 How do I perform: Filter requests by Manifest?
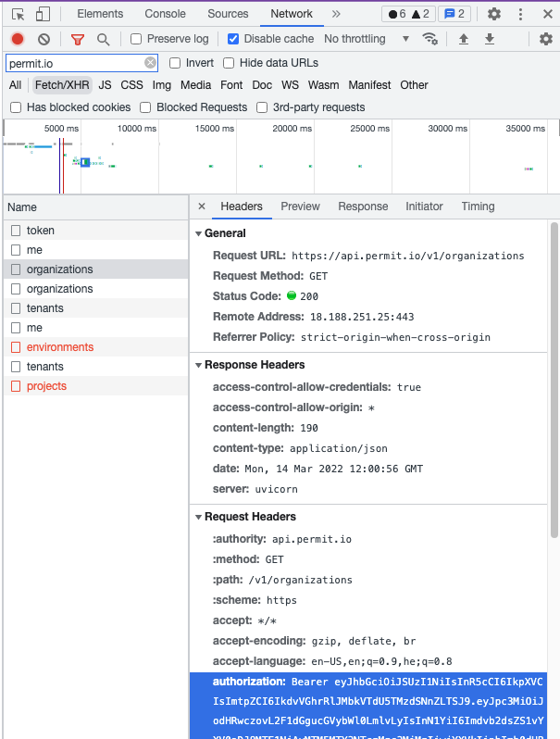pos(369,85)
